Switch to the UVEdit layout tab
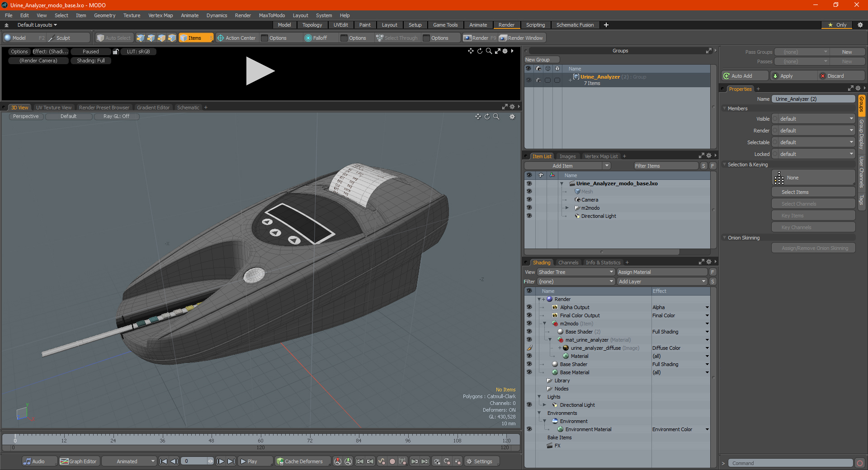This screenshot has height=470, width=868. click(x=340, y=25)
